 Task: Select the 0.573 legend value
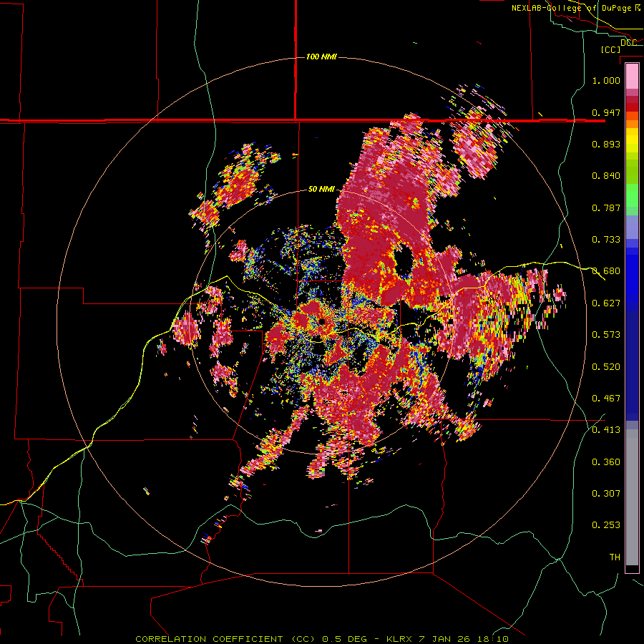coord(606,334)
